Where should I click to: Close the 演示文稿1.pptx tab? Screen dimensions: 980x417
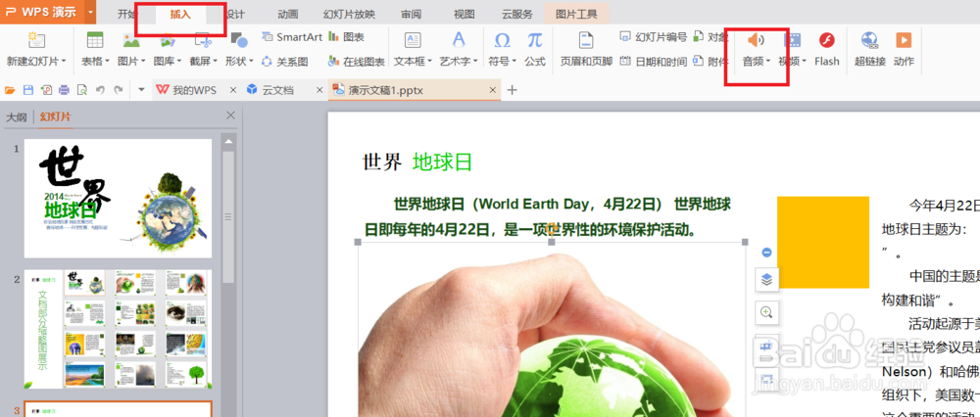point(491,90)
